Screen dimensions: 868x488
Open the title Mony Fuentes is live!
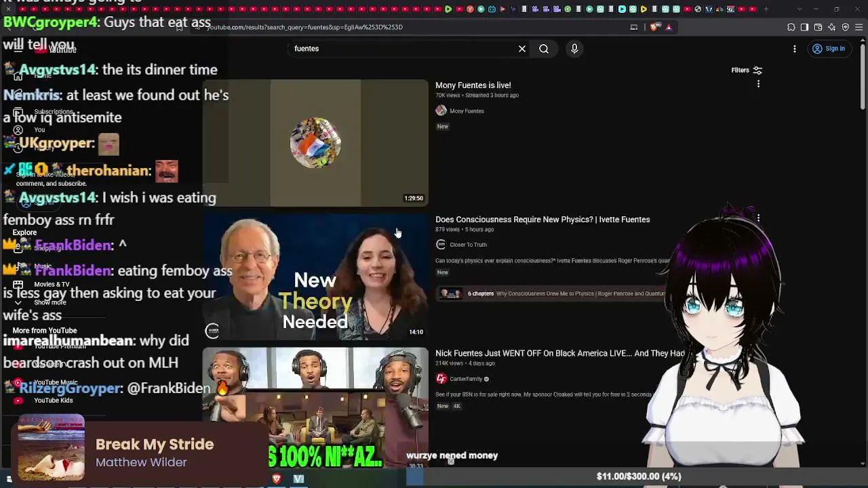click(x=473, y=85)
